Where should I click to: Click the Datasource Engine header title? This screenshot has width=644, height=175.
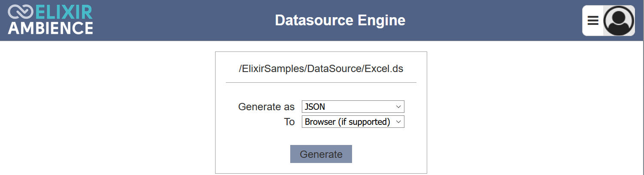(340, 20)
